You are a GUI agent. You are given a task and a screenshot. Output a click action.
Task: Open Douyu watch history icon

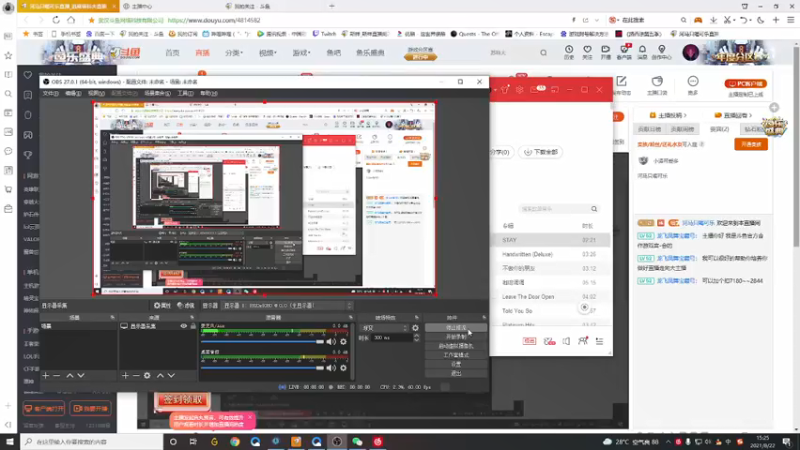tap(569, 52)
